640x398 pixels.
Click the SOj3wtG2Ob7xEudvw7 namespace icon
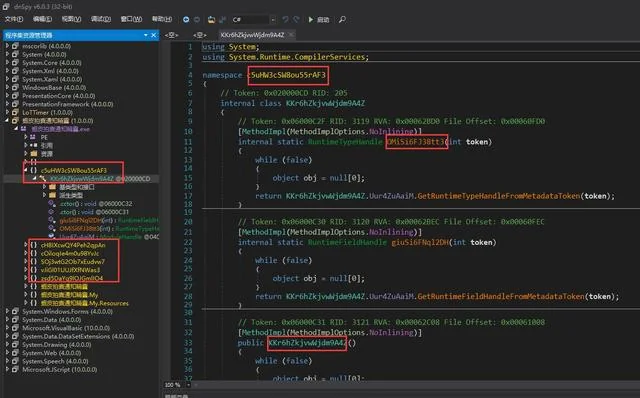34,262
